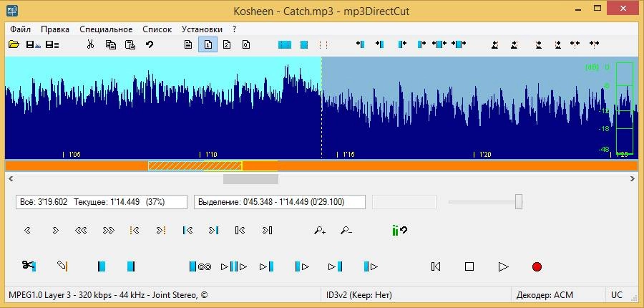Toggle the page '0' button
The height and width of the screenshot is (308, 644).
click(x=245, y=44)
